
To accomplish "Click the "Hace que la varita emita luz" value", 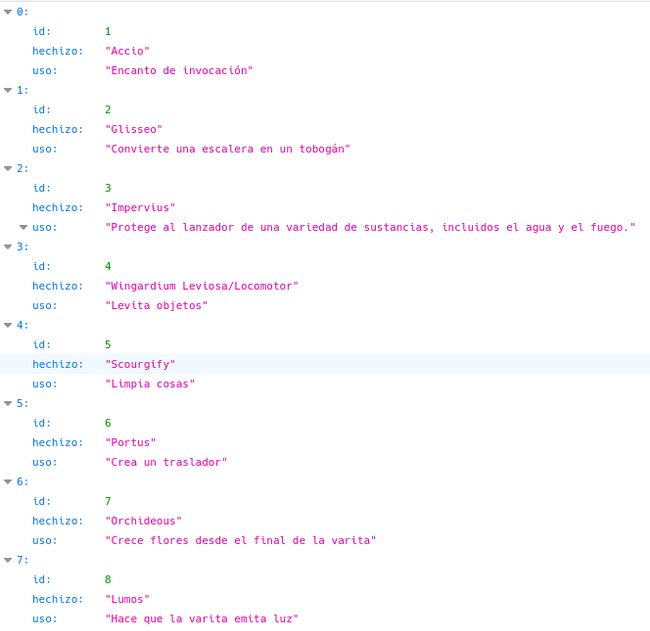I will point(202,619).
